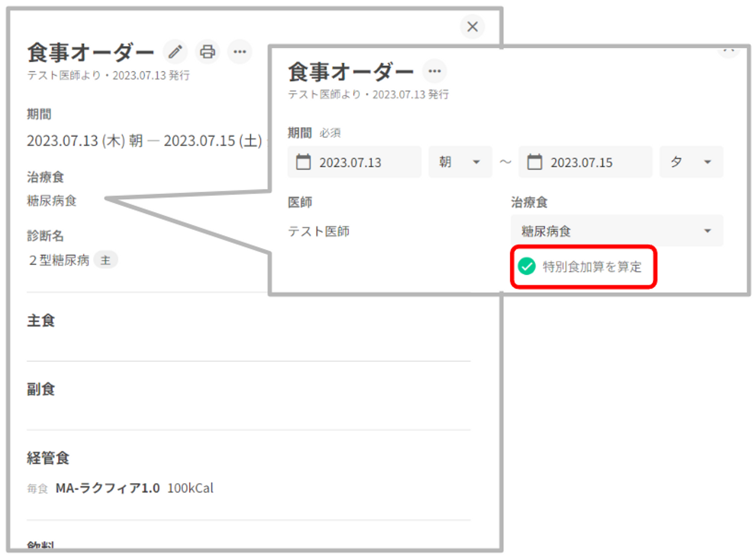
Task: Click start date field 2023.07.13
Action: point(350,163)
